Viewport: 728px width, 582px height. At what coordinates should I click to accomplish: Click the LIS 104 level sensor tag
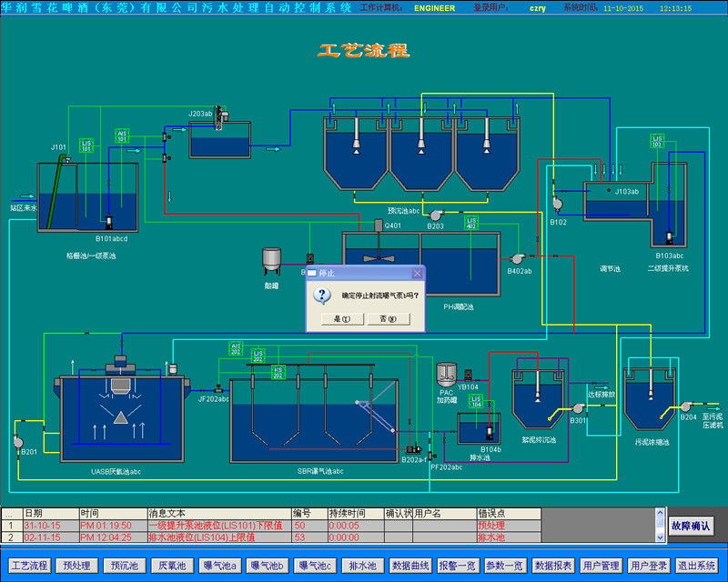pyautogui.click(x=476, y=405)
